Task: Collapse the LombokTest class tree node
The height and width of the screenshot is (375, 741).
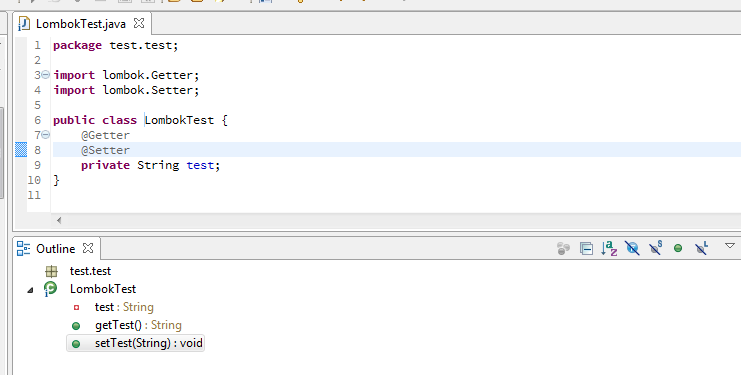Action: tap(30, 290)
